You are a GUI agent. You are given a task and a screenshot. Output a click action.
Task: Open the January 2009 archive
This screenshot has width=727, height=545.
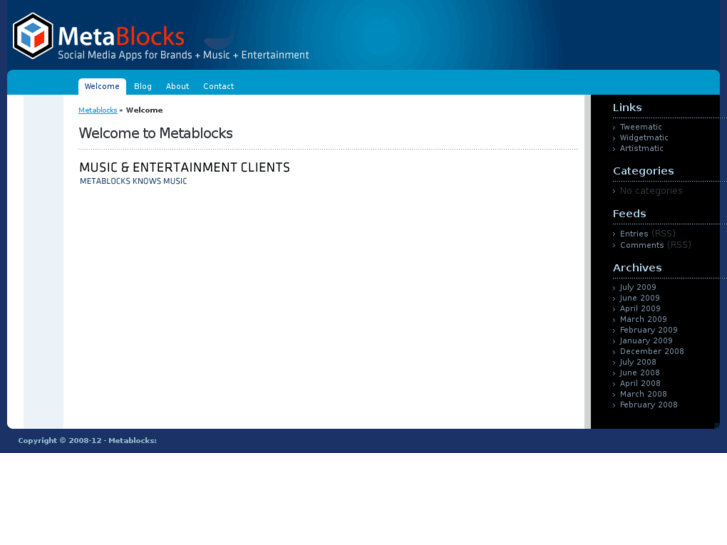point(646,340)
